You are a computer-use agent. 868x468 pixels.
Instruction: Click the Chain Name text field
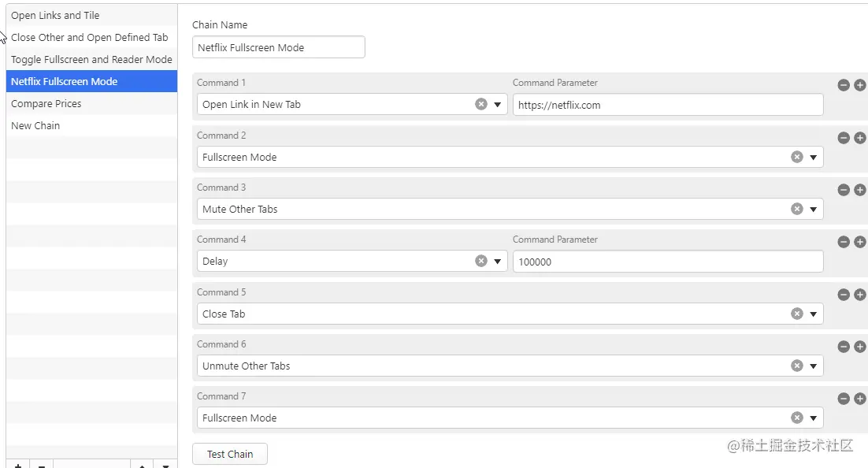(279, 47)
